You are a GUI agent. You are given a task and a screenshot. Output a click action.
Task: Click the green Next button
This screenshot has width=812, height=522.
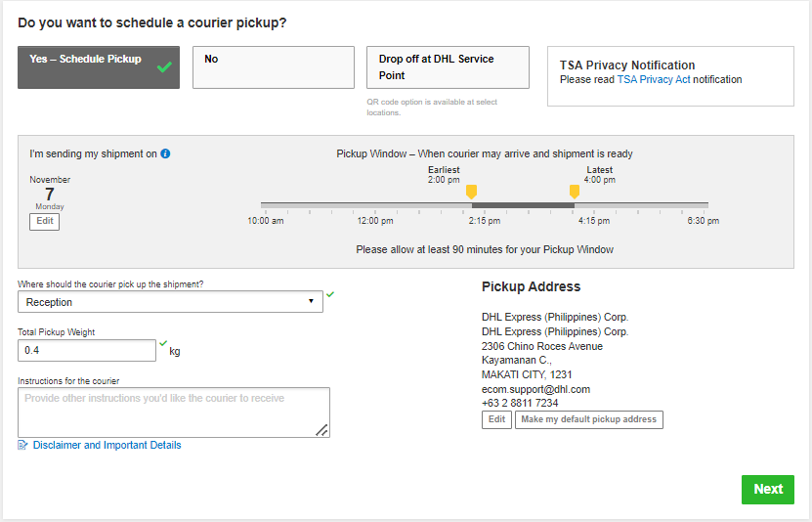tap(767, 489)
